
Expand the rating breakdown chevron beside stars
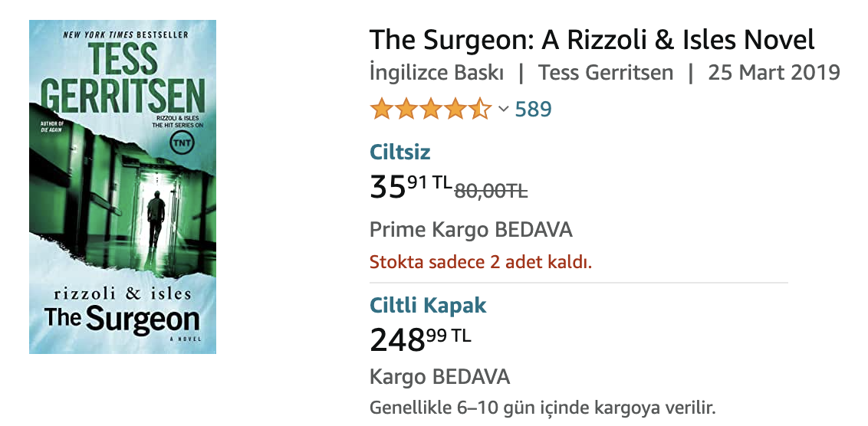[x=503, y=110]
